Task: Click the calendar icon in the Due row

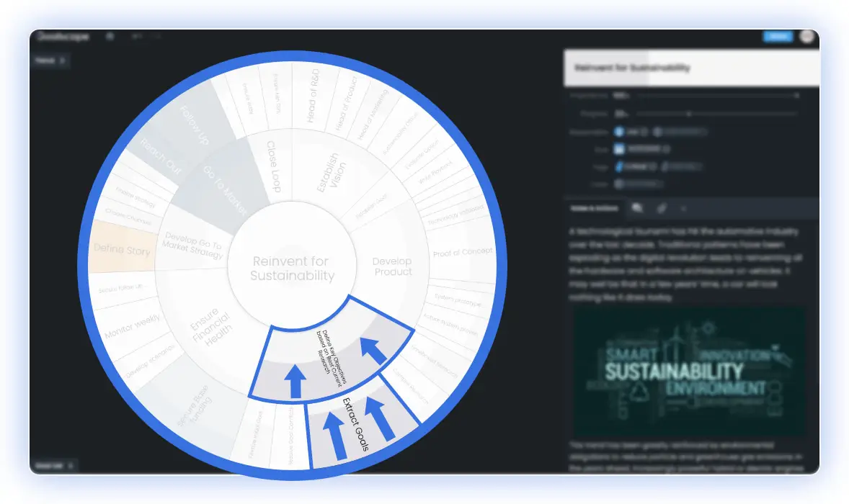Action: pyautogui.click(x=619, y=148)
